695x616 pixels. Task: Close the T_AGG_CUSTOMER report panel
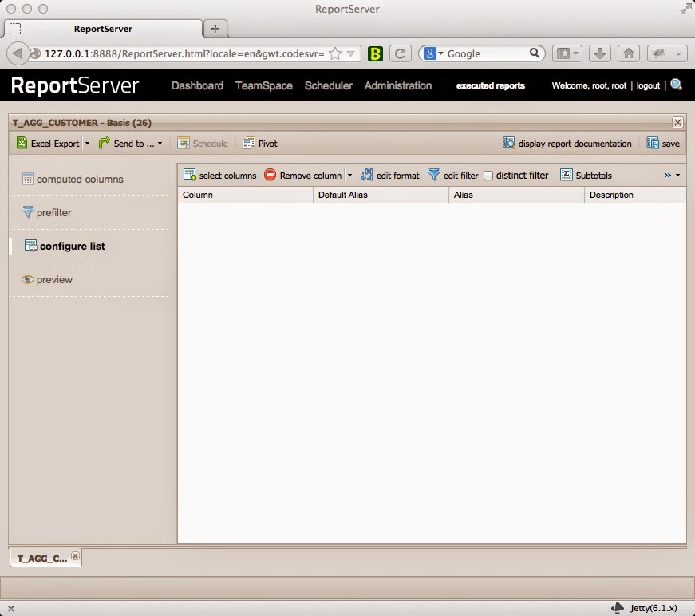click(677, 122)
